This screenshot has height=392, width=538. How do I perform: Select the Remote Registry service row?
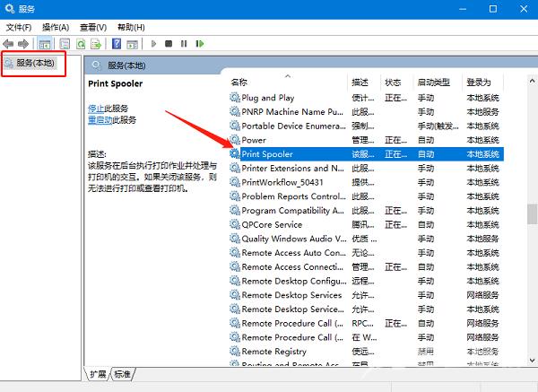pos(366,351)
